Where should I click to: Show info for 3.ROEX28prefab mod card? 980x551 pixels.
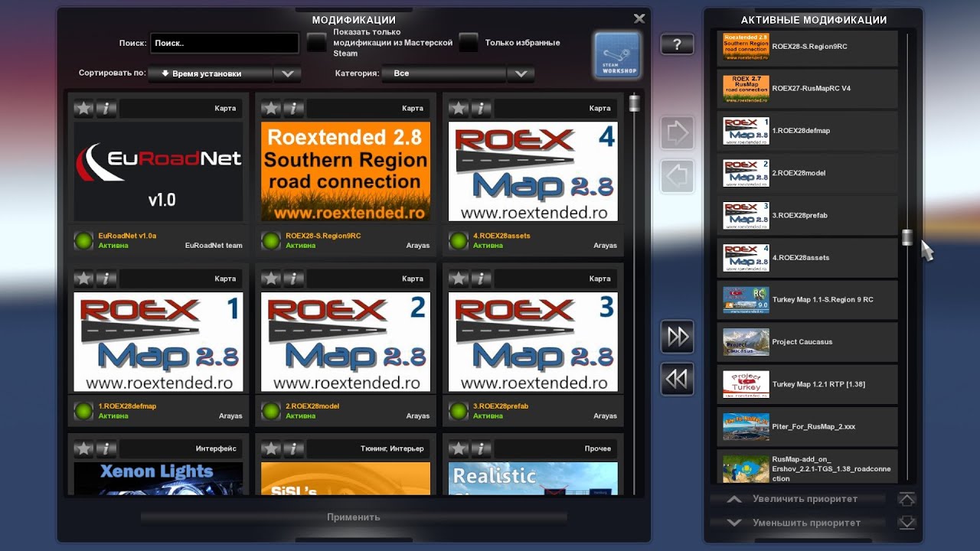click(481, 279)
